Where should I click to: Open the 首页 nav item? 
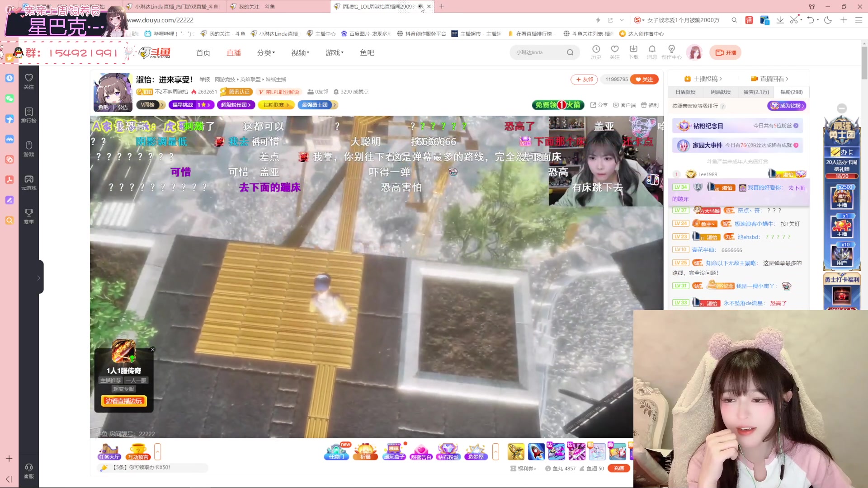[203, 52]
